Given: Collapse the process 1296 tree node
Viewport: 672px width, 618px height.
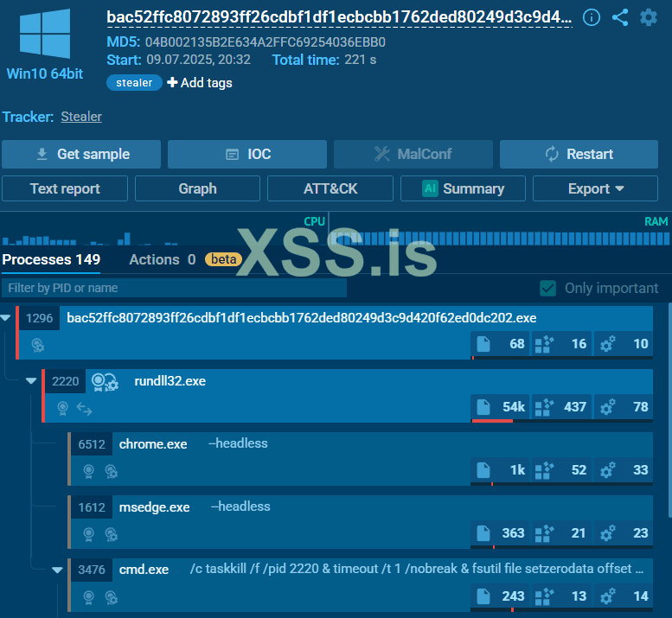Looking at the screenshot, I should click(x=5, y=318).
